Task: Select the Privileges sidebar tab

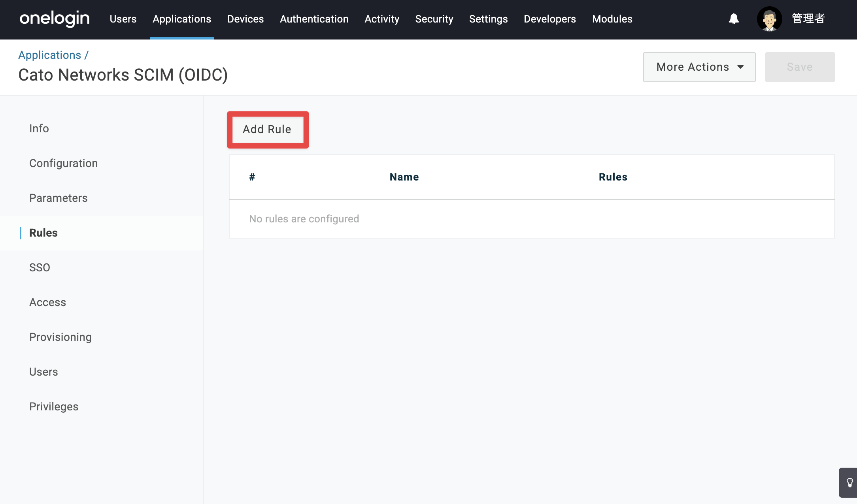Action: point(54,407)
